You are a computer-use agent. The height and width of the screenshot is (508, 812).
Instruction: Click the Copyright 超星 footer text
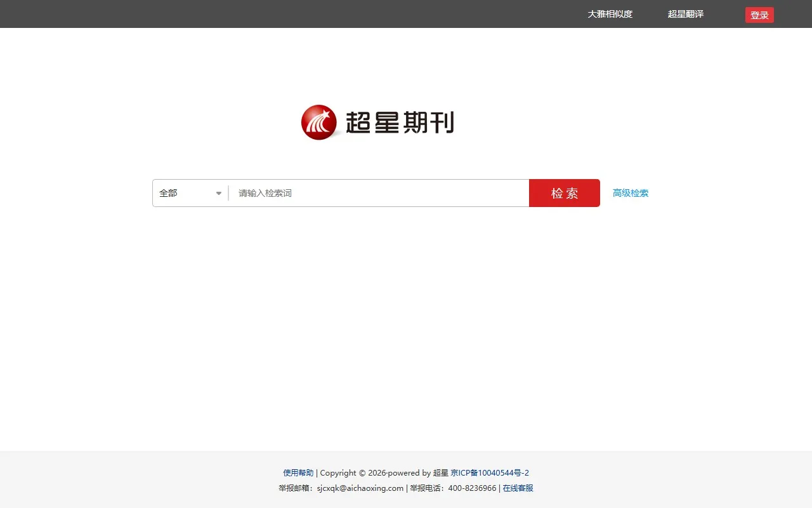(x=381, y=472)
